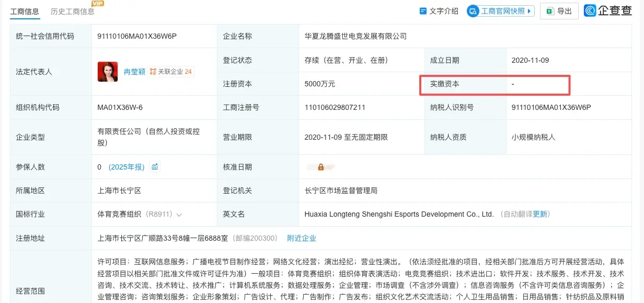
Task: Open the profile link for 冉莹颖
Action: coord(134,72)
